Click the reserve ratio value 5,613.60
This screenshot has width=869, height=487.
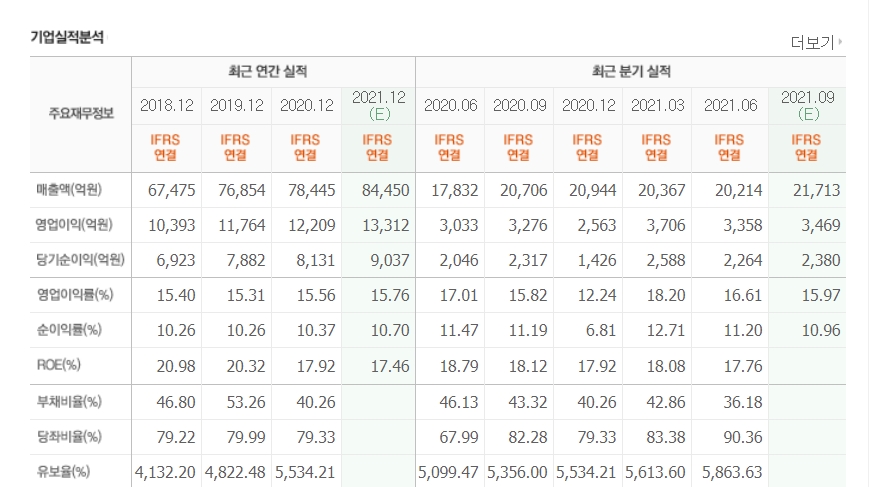(655, 473)
